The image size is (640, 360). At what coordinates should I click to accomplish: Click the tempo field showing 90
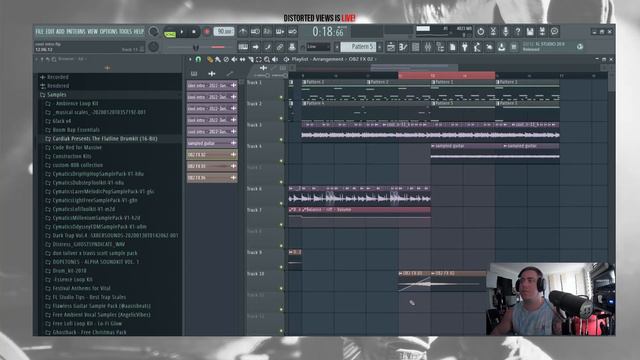click(x=224, y=31)
